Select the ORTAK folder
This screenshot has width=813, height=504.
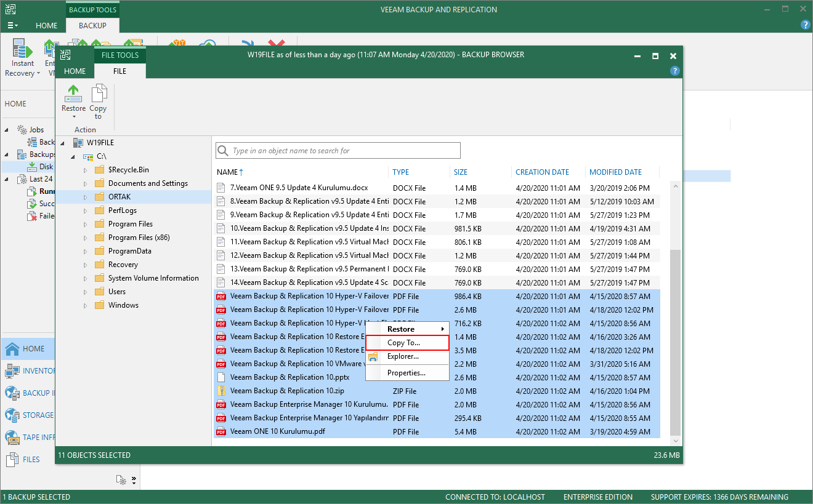(119, 197)
